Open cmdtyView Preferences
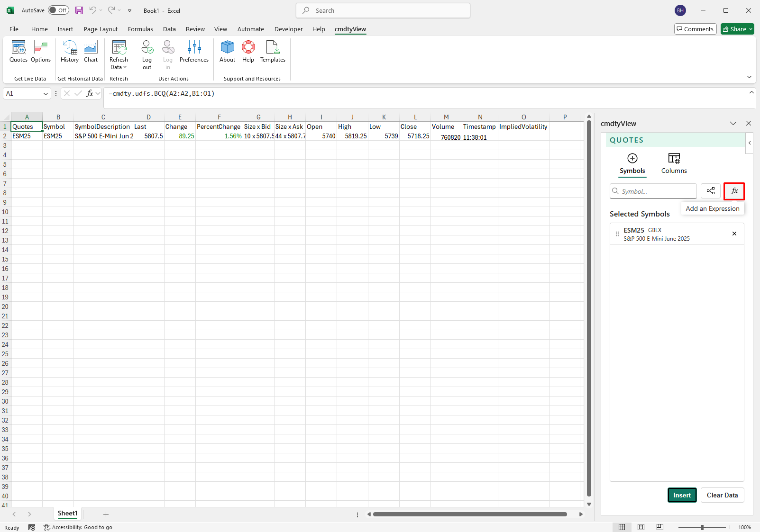The image size is (760, 532). 194,52
